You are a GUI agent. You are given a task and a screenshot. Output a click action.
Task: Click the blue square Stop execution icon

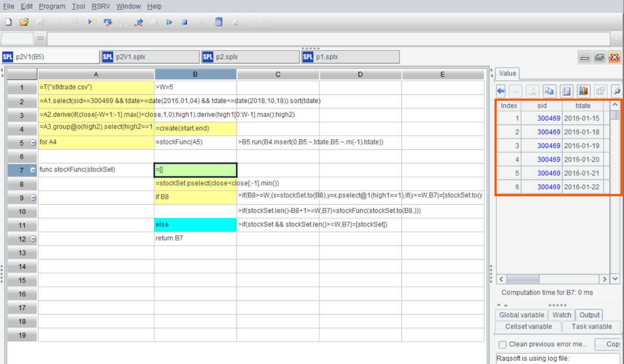pos(185,22)
